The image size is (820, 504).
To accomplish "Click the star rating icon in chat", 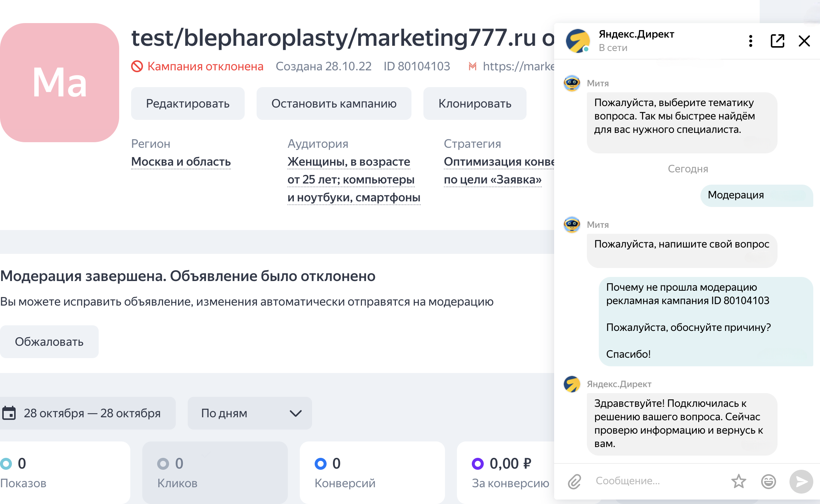I will (738, 481).
